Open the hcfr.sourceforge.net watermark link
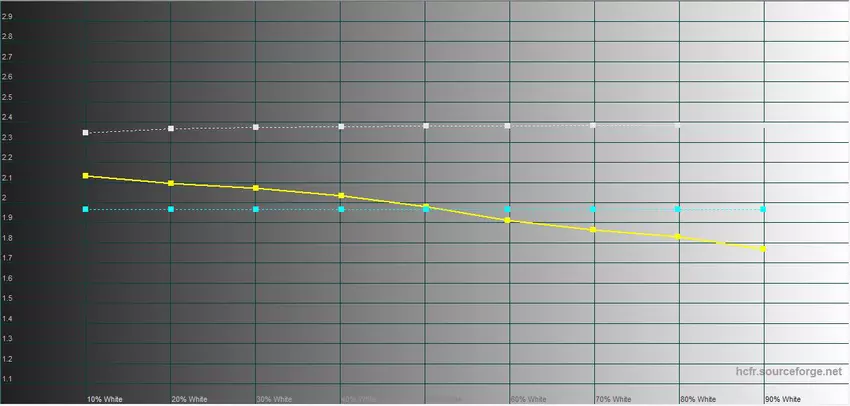850x406 pixels. coord(788,372)
